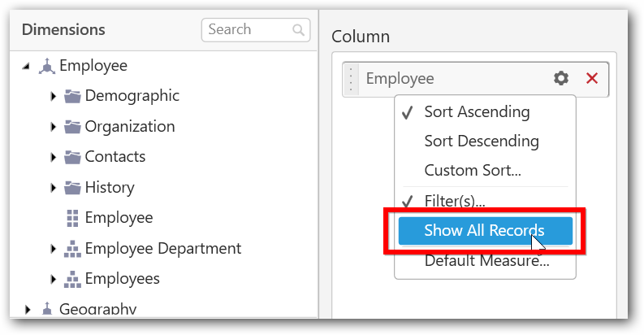This screenshot has width=644, height=335.
Task: Click the settings gear icon on Employee field
Action: pyautogui.click(x=561, y=78)
